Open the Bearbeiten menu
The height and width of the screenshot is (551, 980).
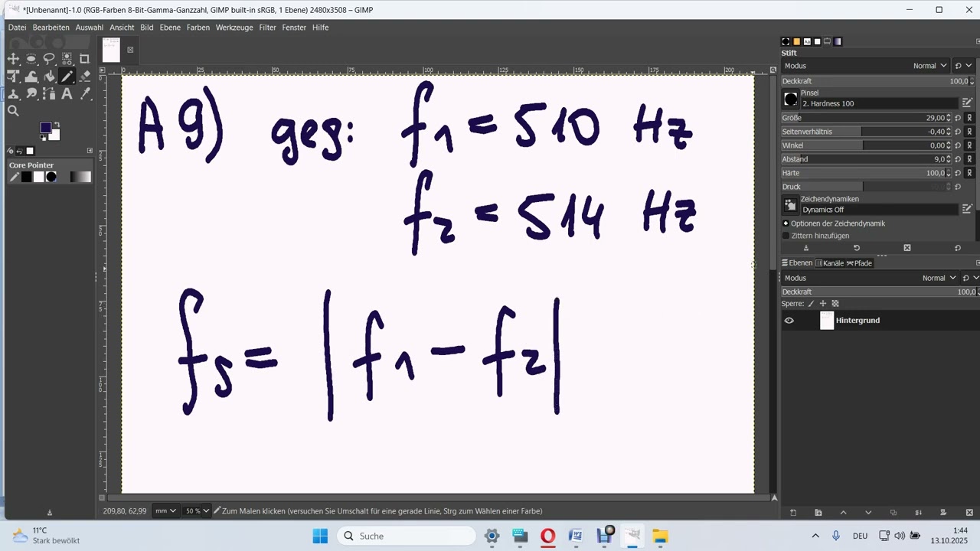click(x=51, y=28)
